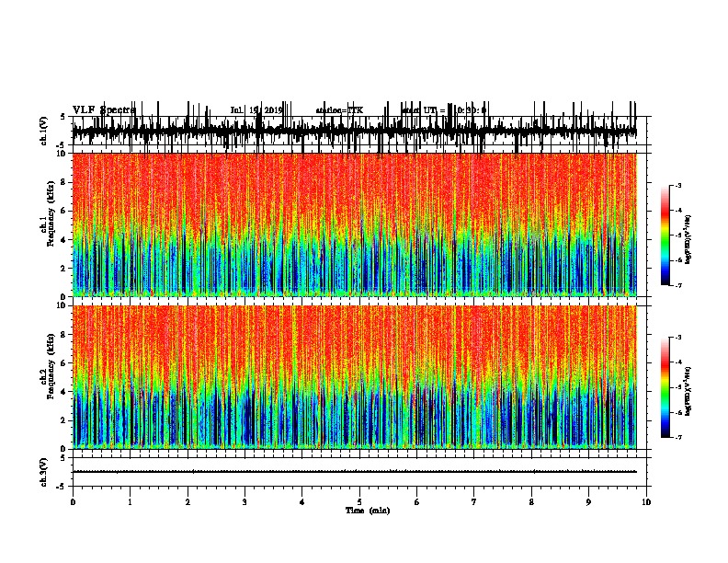Image resolution: width=728 pixels, height=563 pixels.
Task: Click the "3" tick on time axis
Action: click(x=245, y=501)
